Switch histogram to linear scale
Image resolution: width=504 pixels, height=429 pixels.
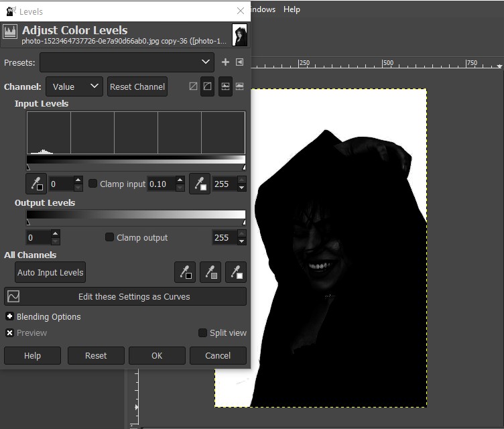(225, 86)
